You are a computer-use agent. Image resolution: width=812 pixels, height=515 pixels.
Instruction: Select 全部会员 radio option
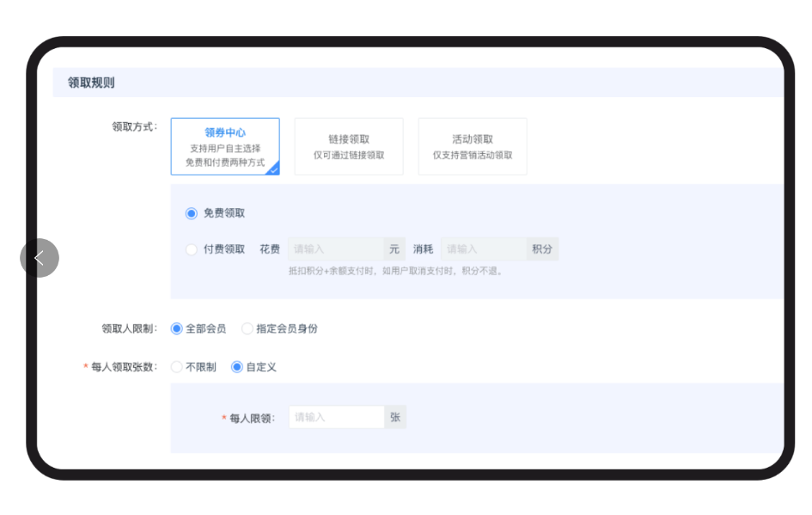point(177,328)
